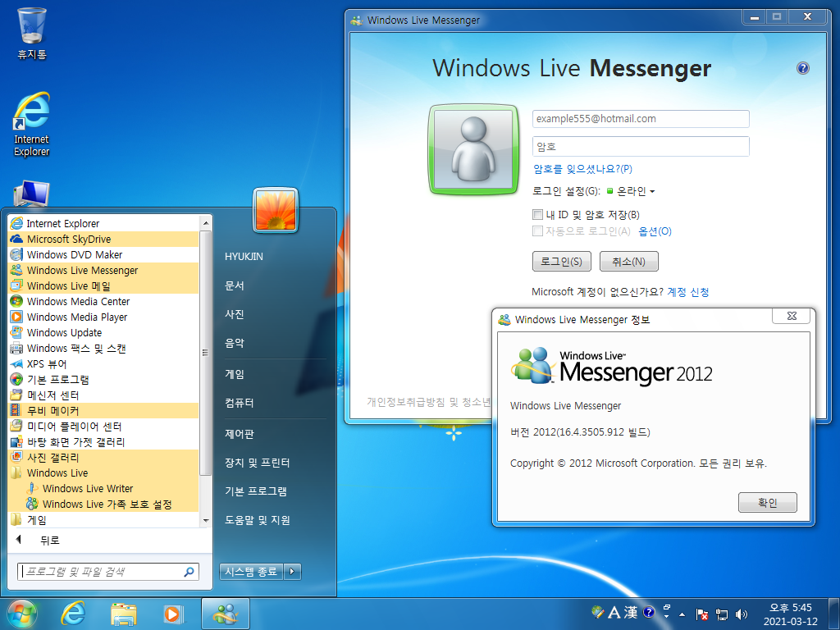
Task: Open Windows 팩스 및 스캔
Action: coord(104,348)
